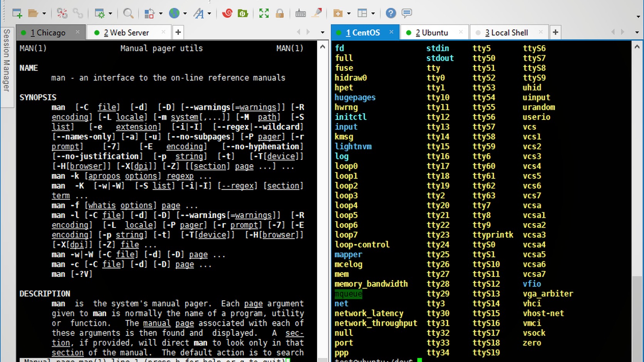Click the highlighted 'mqueue' entry
This screenshot has height=362, width=644.
coord(348,294)
